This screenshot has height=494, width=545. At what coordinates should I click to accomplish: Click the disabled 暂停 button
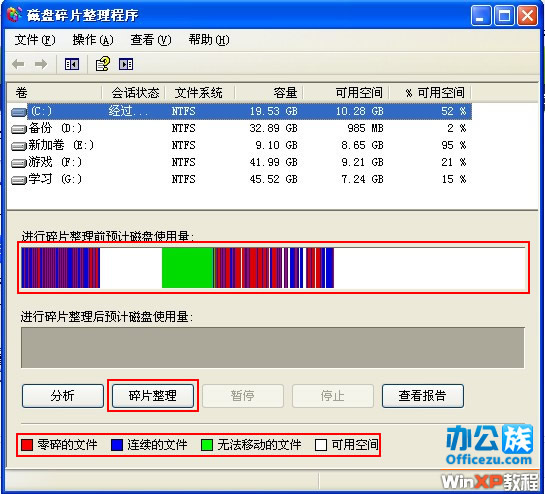[243, 396]
